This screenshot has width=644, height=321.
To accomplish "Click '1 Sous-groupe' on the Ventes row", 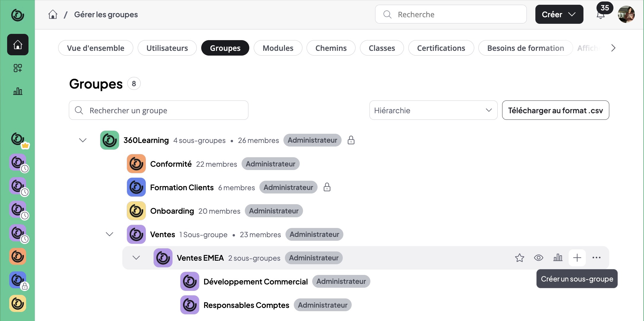I will (203, 235).
